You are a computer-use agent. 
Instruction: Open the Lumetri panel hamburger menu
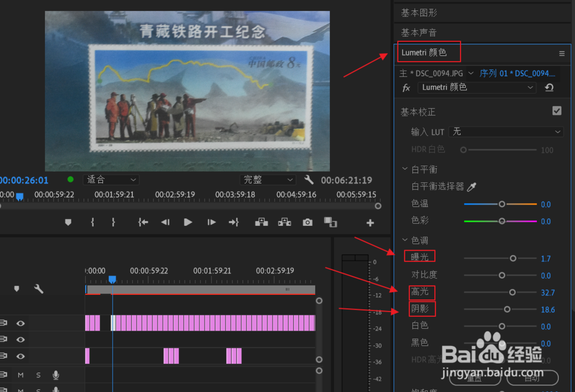(561, 53)
